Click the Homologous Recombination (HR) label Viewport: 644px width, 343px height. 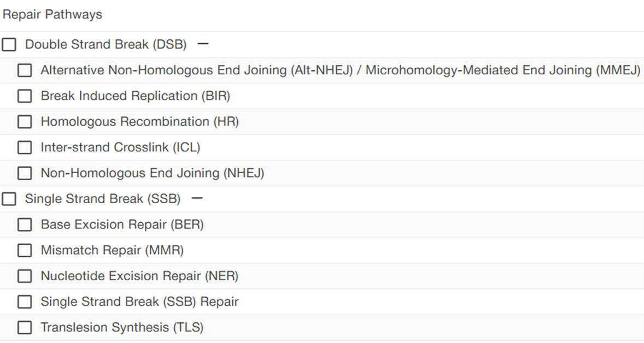pyautogui.click(x=139, y=122)
